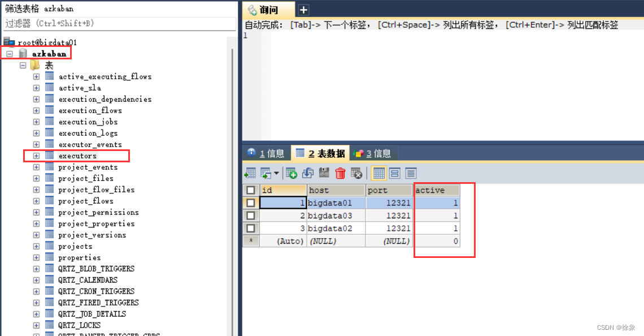
Task: Click table icon beside active_executing_flows
Action: point(50,76)
